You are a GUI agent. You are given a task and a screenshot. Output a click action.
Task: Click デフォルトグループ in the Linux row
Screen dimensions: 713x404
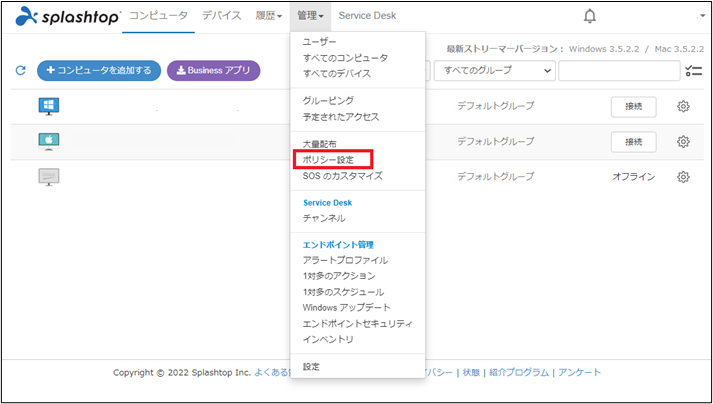pyautogui.click(x=496, y=177)
